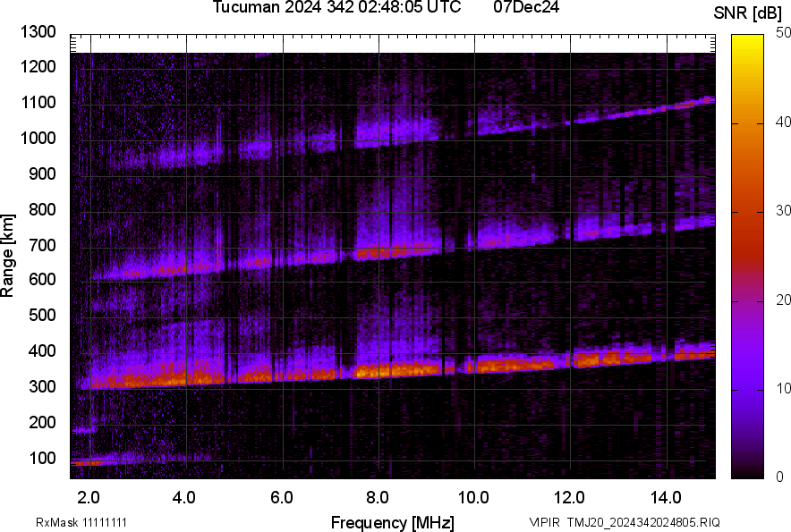Click the 'SNR [dB]' colorbar title
Viewport: 791px width, 532px height.
[748, 13]
